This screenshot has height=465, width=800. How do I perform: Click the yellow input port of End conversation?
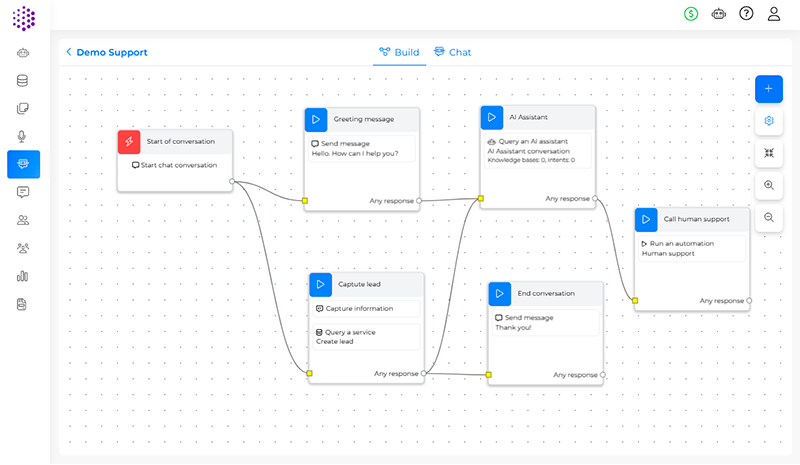(489, 376)
